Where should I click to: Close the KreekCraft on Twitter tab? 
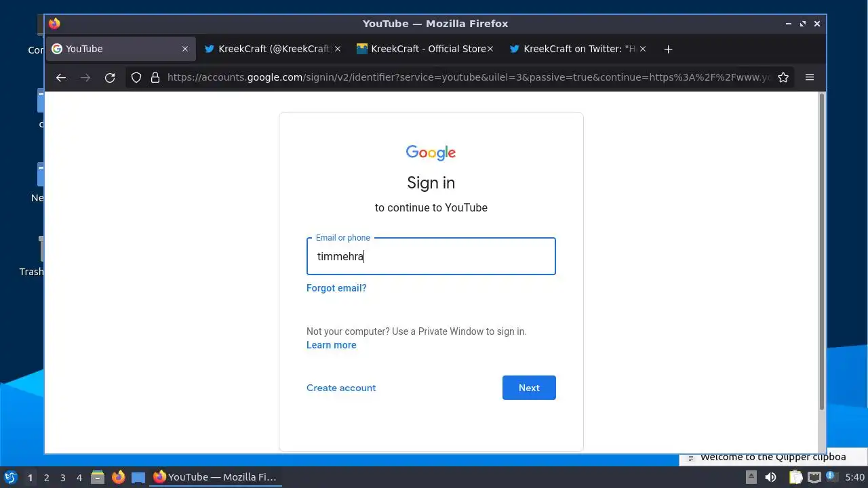pyautogui.click(x=643, y=49)
